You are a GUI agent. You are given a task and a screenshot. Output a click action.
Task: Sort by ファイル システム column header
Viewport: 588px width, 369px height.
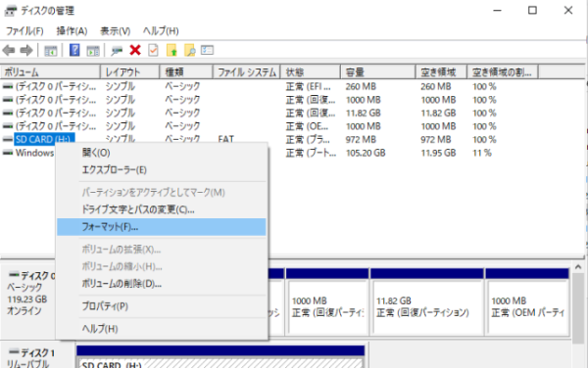(247, 71)
